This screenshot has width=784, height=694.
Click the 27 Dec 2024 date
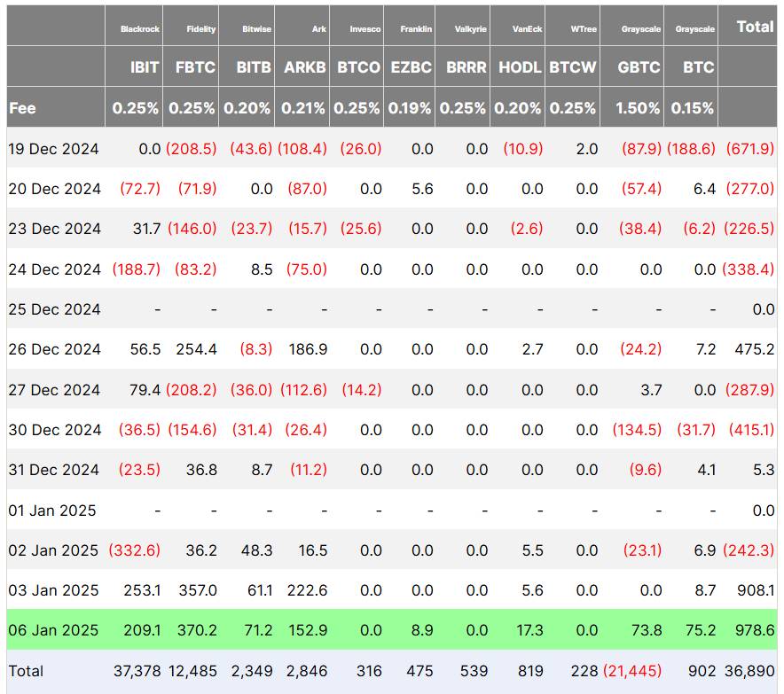[54, 390]
